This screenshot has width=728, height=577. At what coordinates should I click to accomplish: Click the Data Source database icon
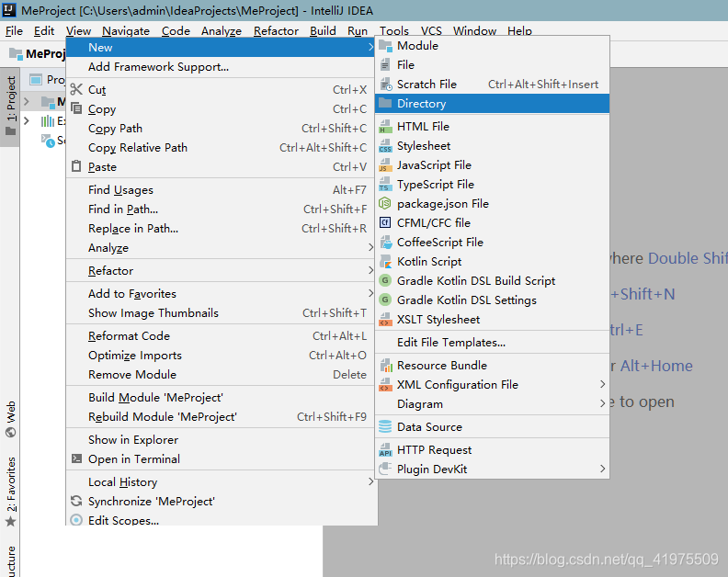click(385, 426)
